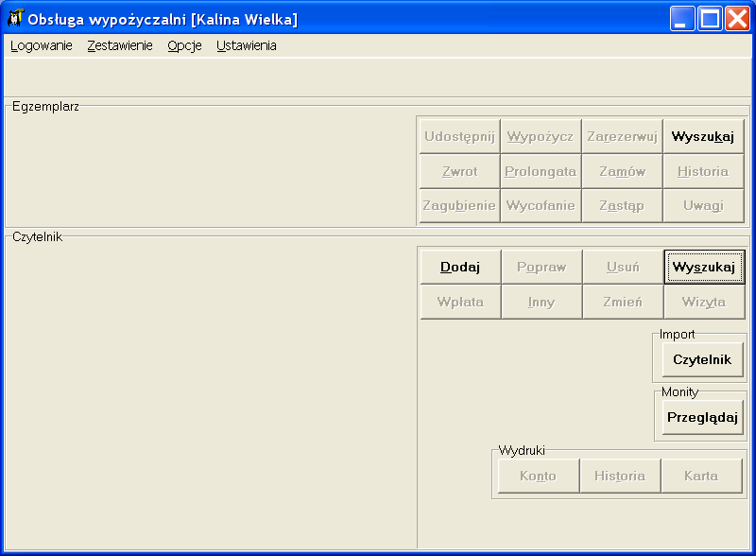
Task: Minimize the Obsługa wypożyczalni window
Action: click(x=681, y=19)
